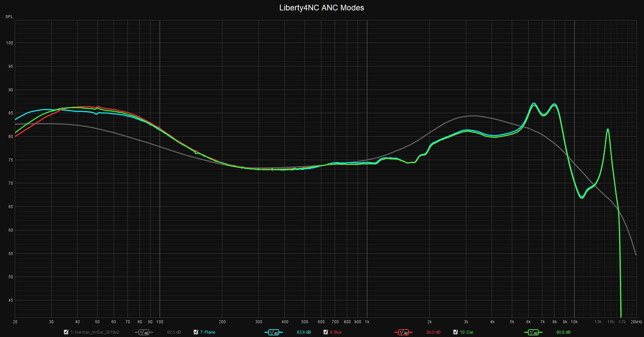The width and height of the screenshot is (644, 337).
Task: Click the 200 frequency axis label
Action: coord(222,322)
